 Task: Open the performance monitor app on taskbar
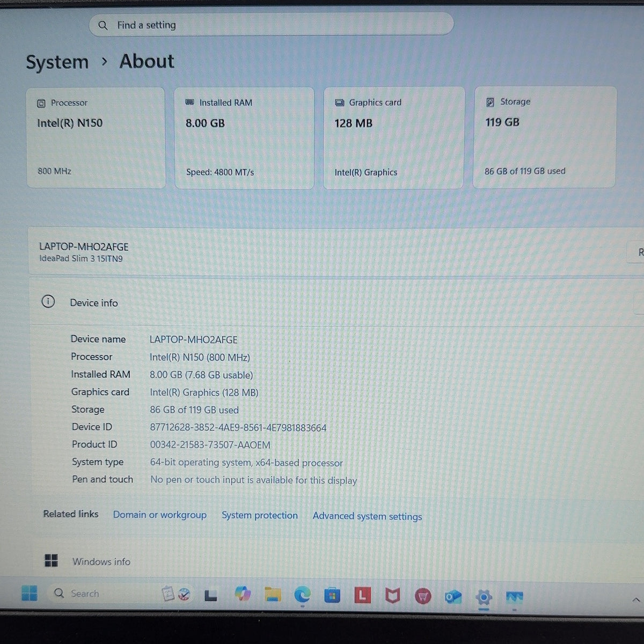point(514,597)
